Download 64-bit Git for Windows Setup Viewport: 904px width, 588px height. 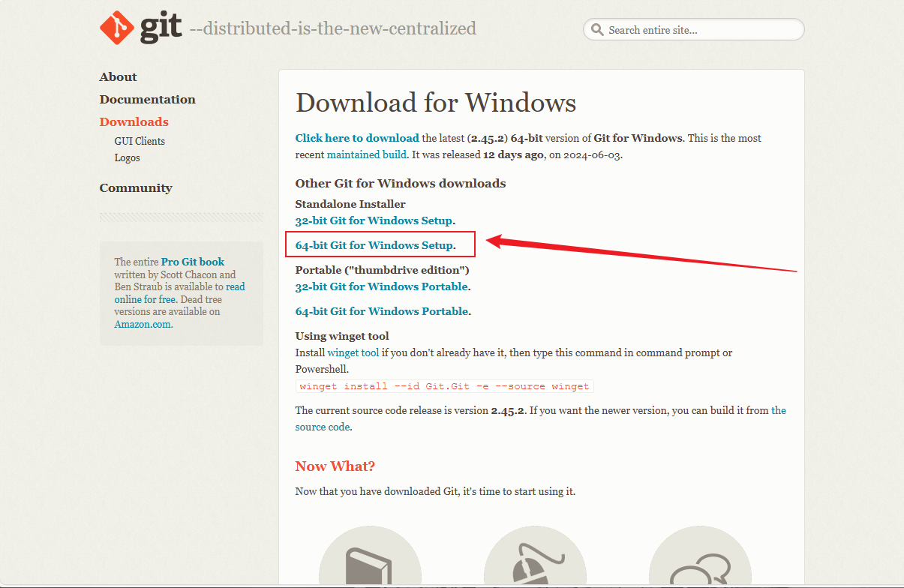point(374,245)
